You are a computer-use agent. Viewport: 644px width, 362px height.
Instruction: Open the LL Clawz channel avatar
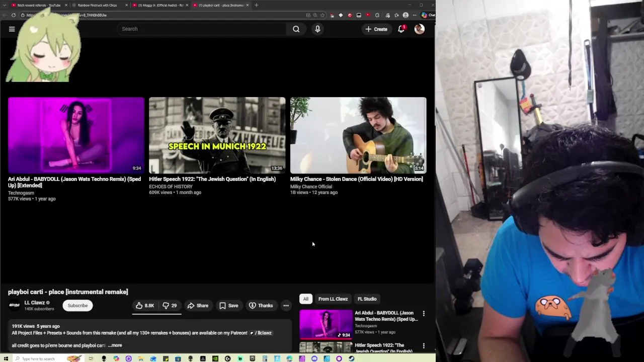[x=14, y=305]
